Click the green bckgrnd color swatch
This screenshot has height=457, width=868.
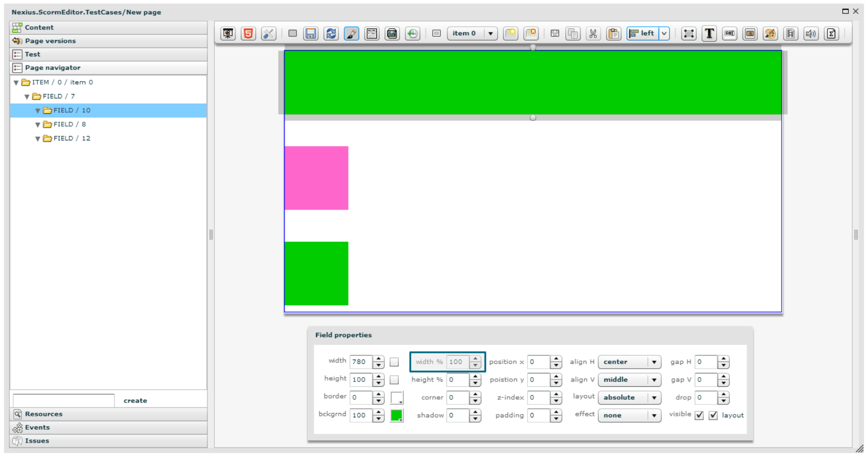[x=396, y=415]
